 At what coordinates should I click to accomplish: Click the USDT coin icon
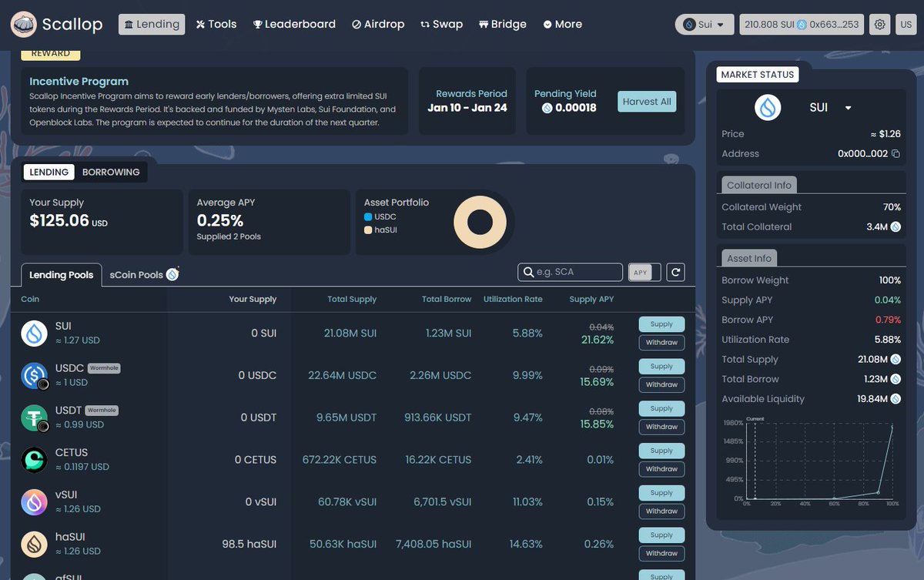[34, 417]
